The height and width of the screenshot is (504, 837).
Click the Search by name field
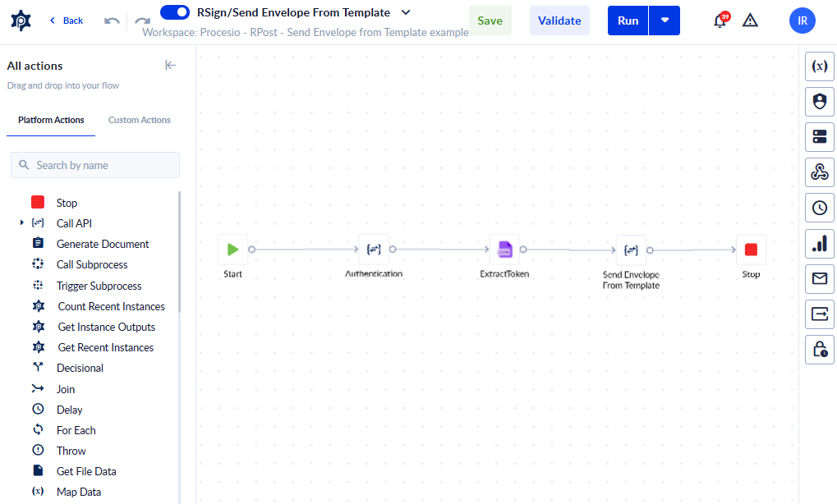tap(95, 165)
